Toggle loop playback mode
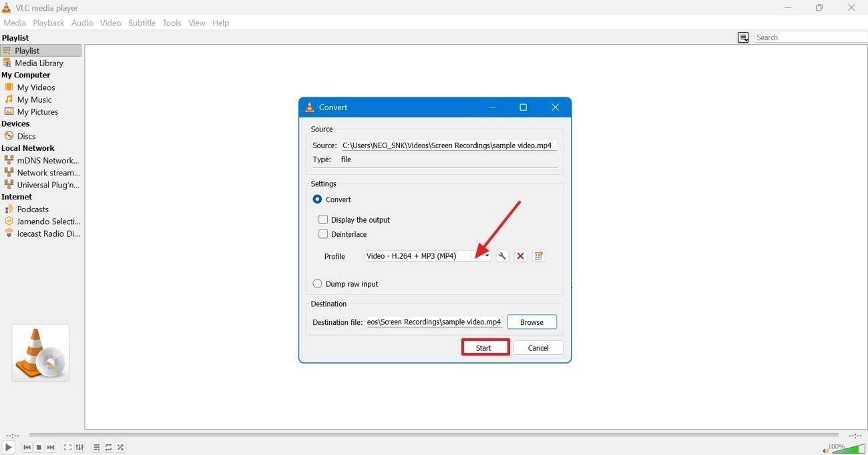Image resolution: width=868 pixels, height=455 pixels. click(x=108, y=447)
